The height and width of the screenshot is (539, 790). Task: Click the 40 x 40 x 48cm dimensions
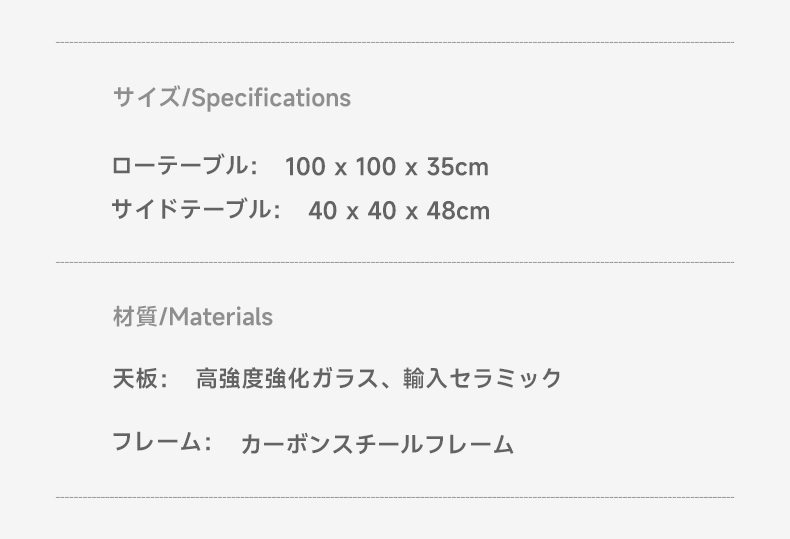click(399, 211)
